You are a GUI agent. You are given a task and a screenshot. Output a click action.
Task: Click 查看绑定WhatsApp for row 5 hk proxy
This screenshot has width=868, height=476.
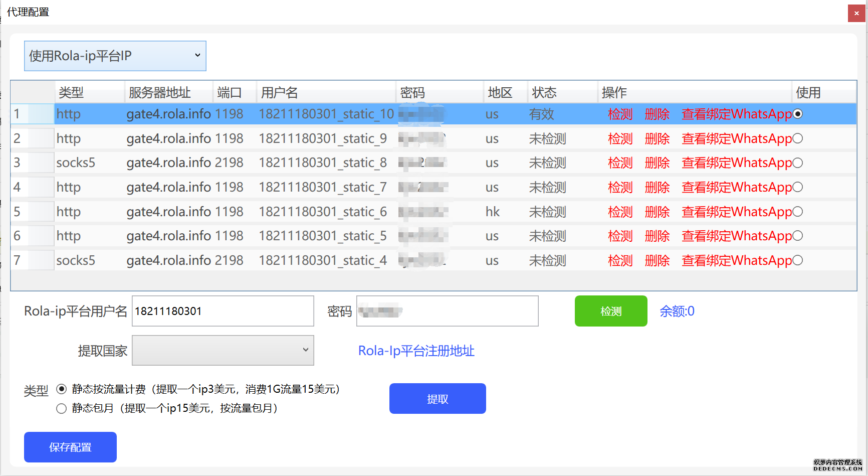[736, 212]
